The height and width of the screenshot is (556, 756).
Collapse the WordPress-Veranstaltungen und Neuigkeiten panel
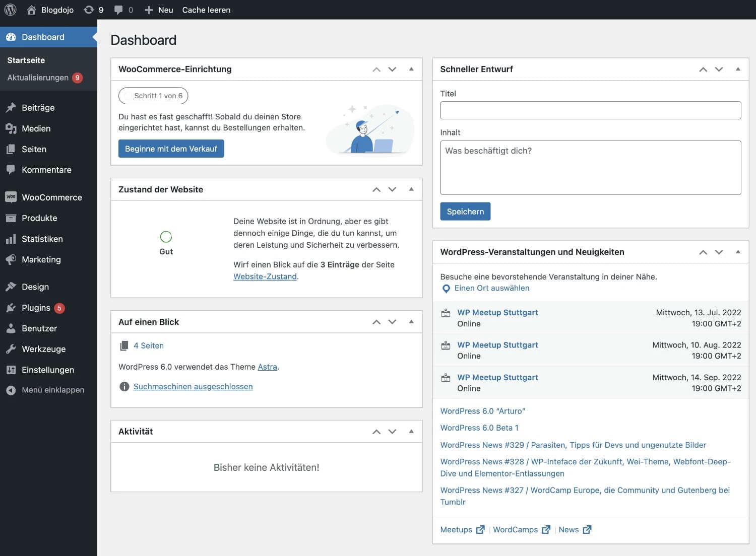pos(738,252)
